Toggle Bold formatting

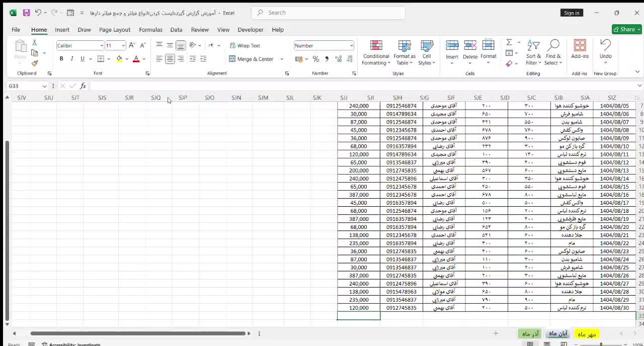click(x=61, y=59)
